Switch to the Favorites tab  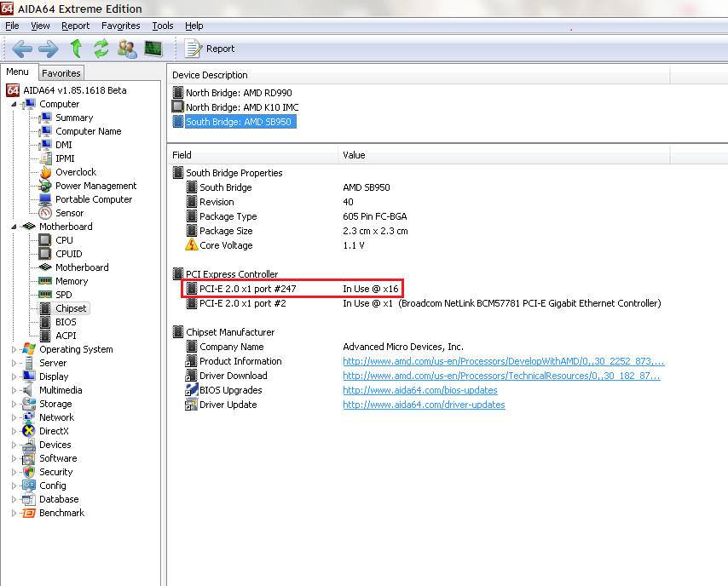(x=61, y=73)
